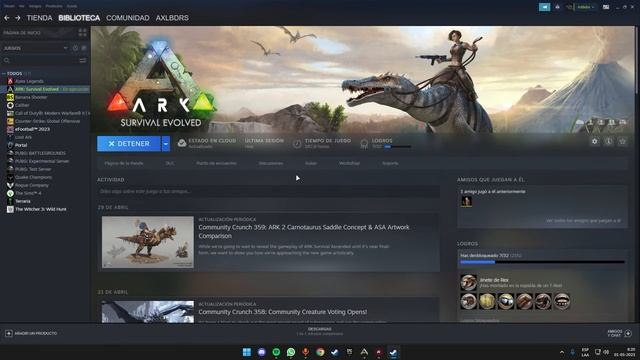Select Apex Legends in the library list

tap(29, 81)
